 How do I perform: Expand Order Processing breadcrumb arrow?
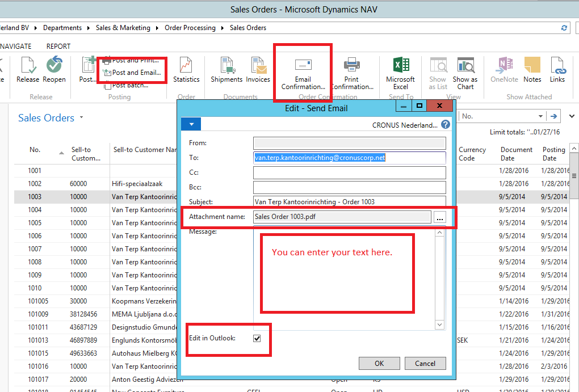click(x=223, y=28)
